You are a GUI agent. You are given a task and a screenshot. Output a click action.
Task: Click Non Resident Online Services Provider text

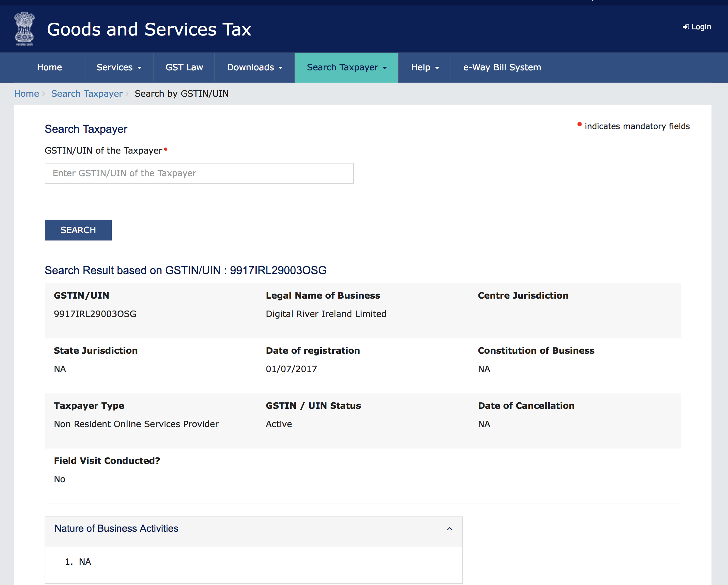coord(136,424)
